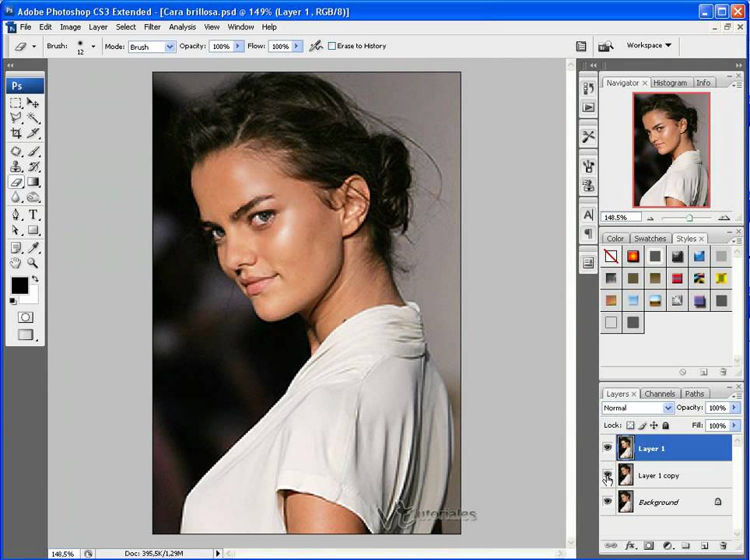The height and width of the screenshot is (560, 750).
Task: Click the foreground color swatch
Action: coord(19,285)
